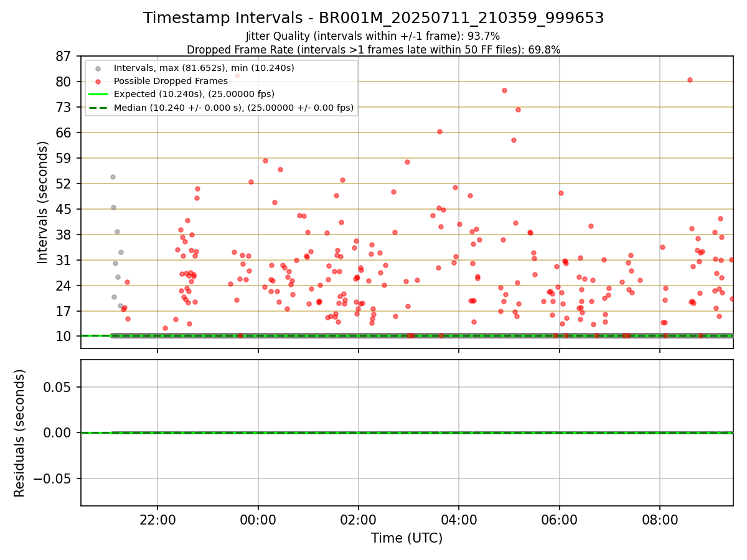Click the red dot marker in the legend
This screenshot has width=747, height=560.
click(x=98, y=81)
